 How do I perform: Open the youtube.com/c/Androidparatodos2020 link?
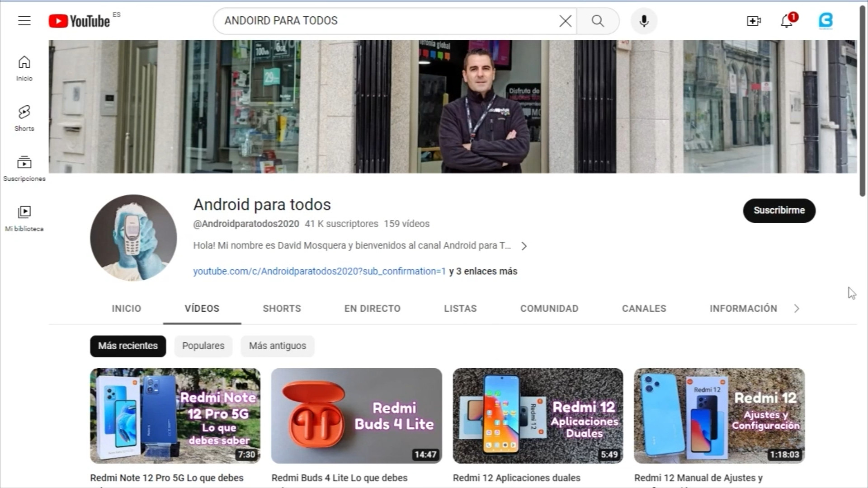pyautogui.click(x=319, y=271)
